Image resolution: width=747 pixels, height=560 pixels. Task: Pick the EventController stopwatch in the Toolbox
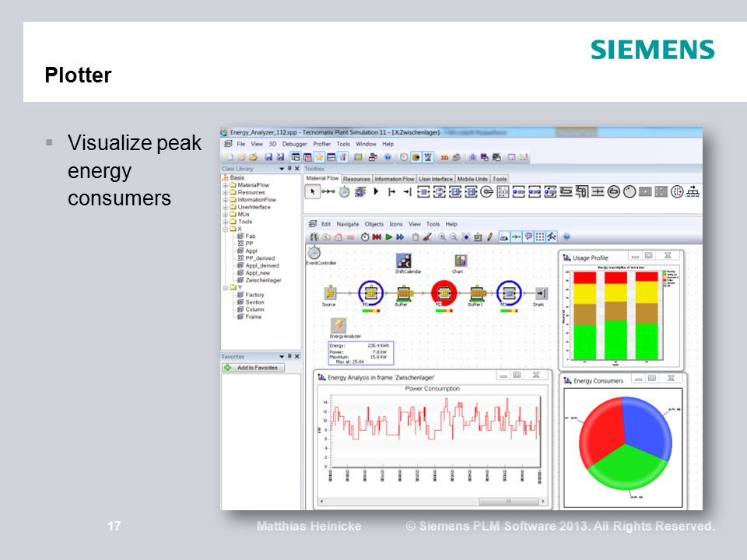[x=344, y=192]
